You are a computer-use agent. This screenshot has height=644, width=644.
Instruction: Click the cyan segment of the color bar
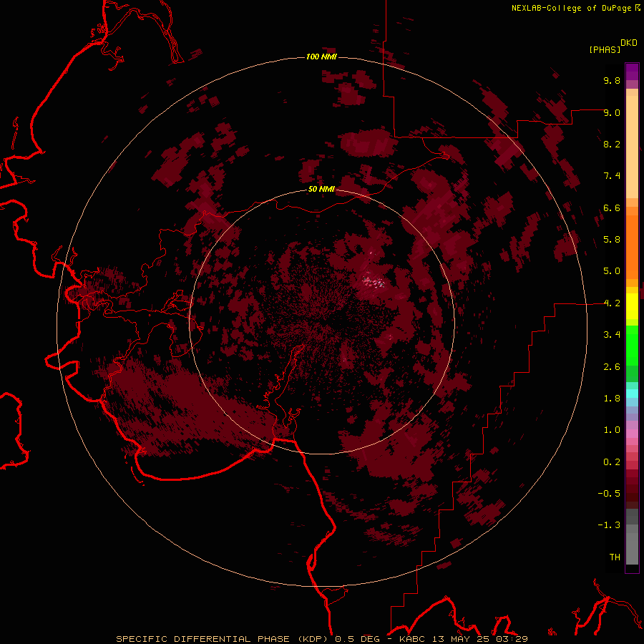tap(632, 394)
